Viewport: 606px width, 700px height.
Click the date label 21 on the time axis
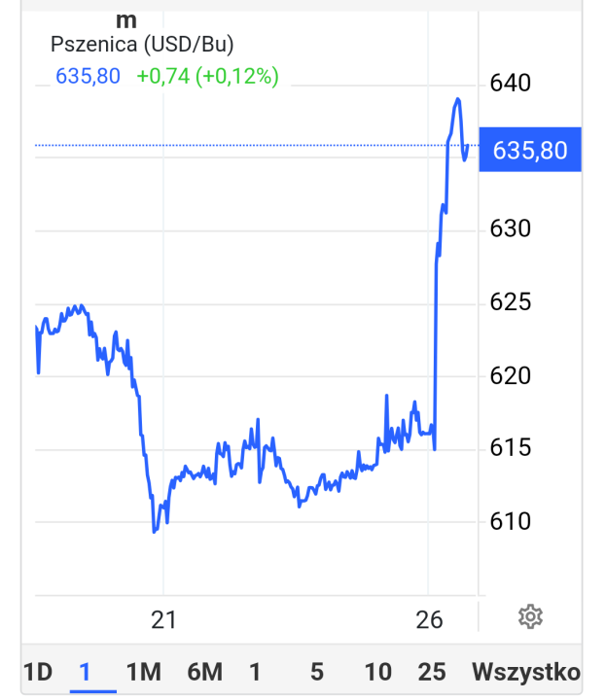[x=164, y=619]
